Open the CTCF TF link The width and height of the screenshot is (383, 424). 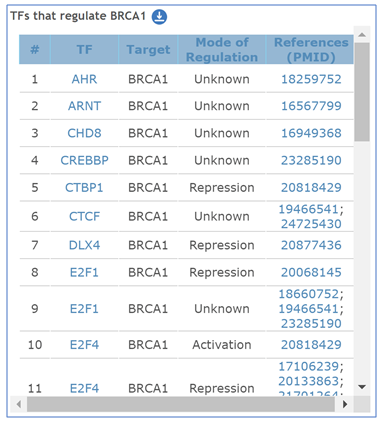84,217
